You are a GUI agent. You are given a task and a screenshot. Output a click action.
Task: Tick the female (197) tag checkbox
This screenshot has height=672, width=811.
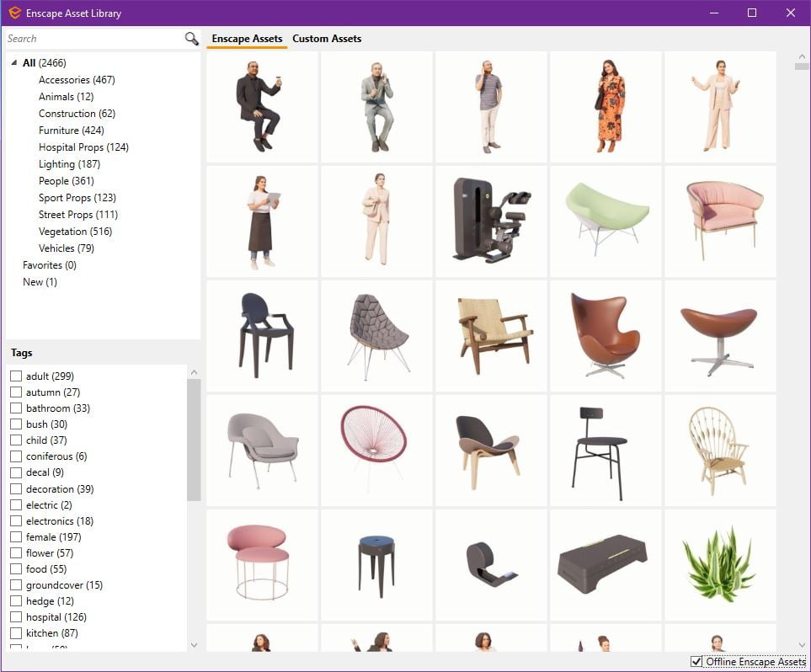(16, 537)
